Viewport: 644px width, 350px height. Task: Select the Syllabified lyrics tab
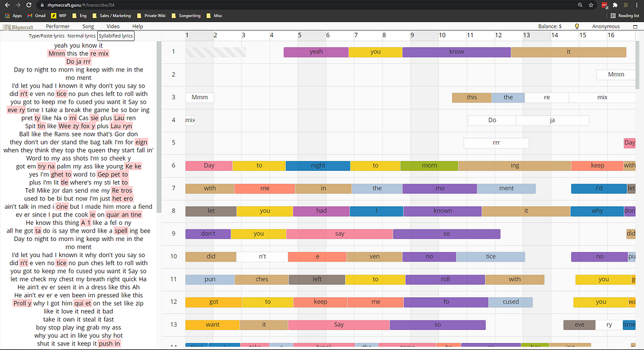pos(116,36)
